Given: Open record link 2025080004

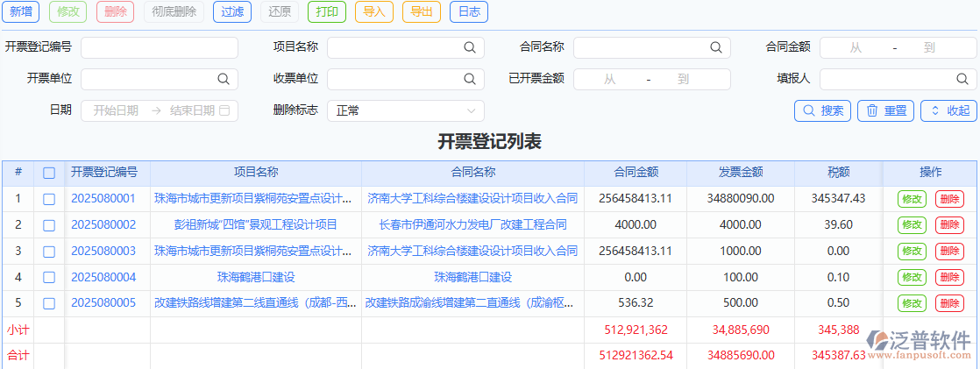Looking at the screenshot, I should click(103, 277).
